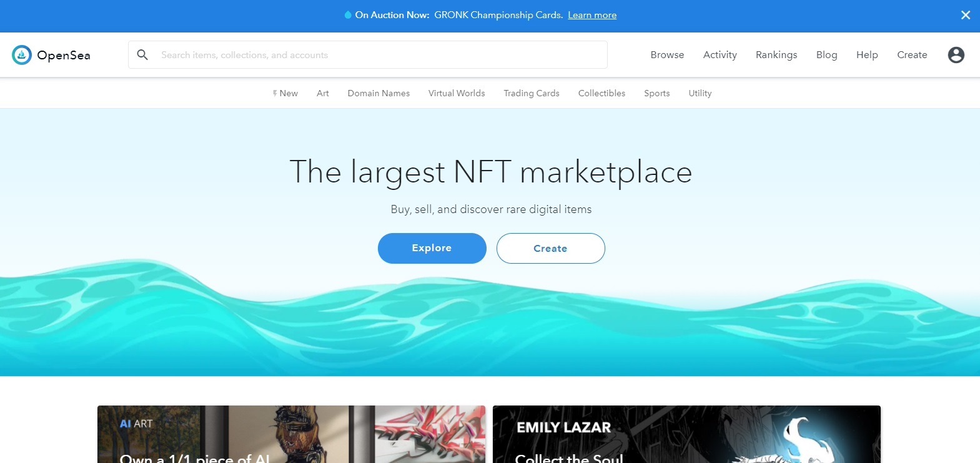Screen dimensions: 980x463
Task: Select the Trading Cards category
Action: (532, 93)
